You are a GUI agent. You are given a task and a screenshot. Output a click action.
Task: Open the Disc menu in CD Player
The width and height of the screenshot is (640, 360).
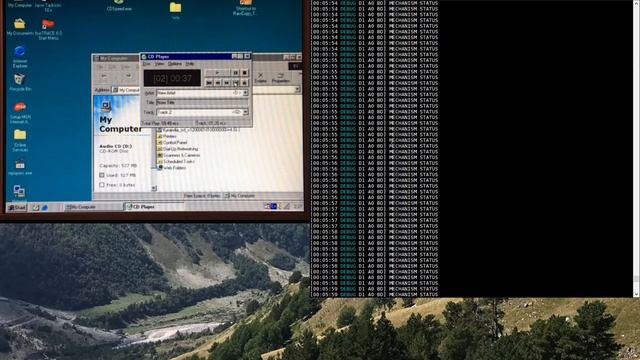click(147, 64)
